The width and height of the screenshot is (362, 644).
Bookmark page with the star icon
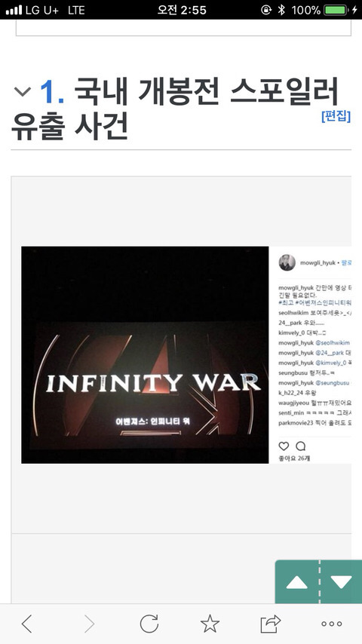pyautogui.click(x=210, y=624)
